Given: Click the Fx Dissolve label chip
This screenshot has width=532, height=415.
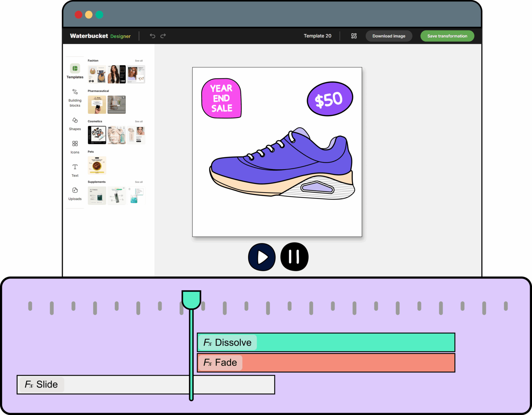Looking at the screenshot, I should pyautogui.click(x=228, y=343).
